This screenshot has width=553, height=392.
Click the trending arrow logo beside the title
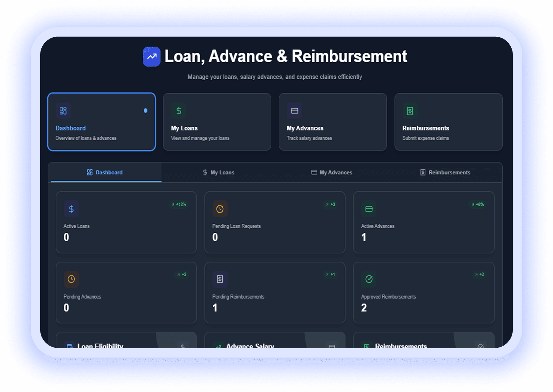click(x=151, y=57)
